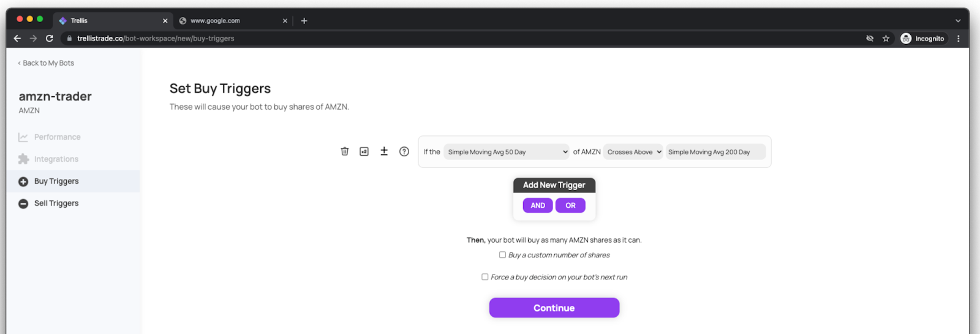The height and width of the screenshot is (334, 980).
Task: Close the www.google.com tab
Action: tap(285, 20)
